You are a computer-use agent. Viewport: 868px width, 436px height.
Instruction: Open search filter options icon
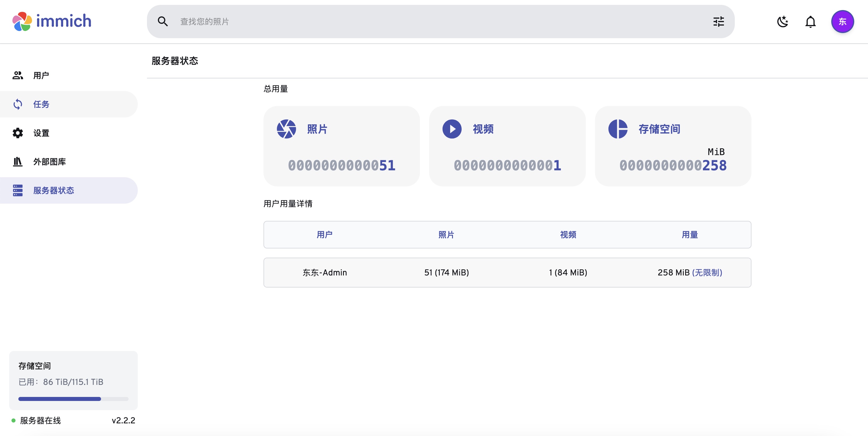tap(718, 22)
